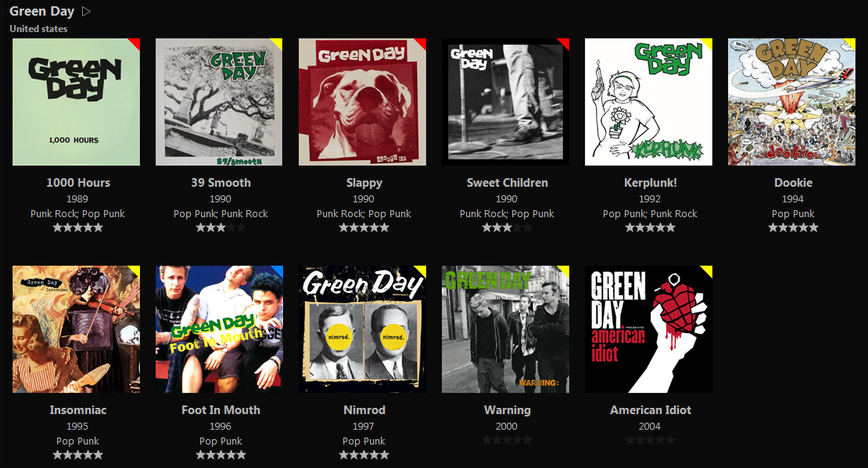Viewport: 868px width, 468px height.
Task: Open the Sweet Children album cover
Action: [x=505, y=102]
